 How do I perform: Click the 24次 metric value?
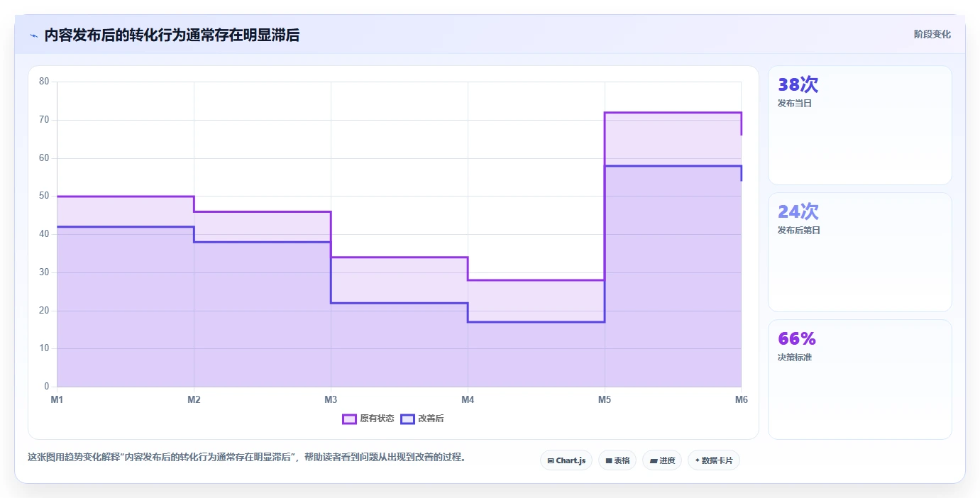coord(798,211)
